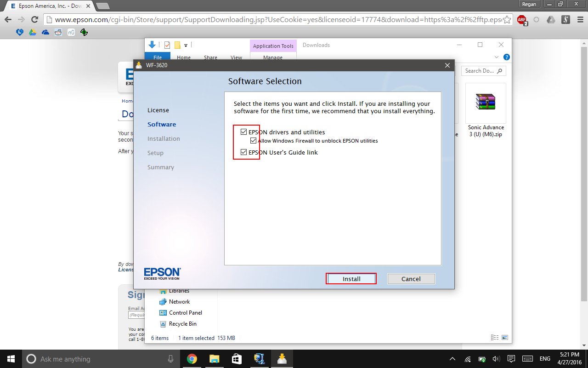
Task: Open the View tab in Explorer
Action: pyautogui.click(x=237, y=57)
